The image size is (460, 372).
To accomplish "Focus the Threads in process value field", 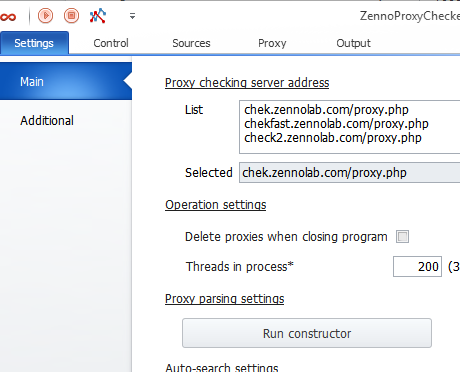I will point(417,266).
